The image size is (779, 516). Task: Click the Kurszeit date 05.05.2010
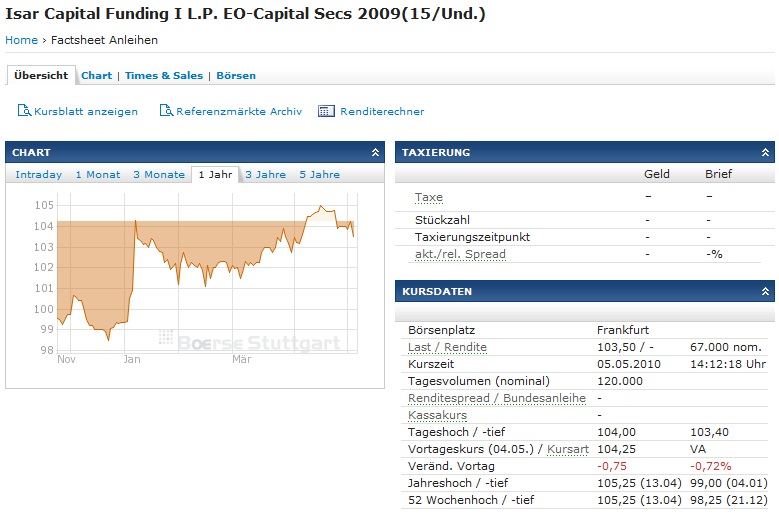[x=629, y=364]
